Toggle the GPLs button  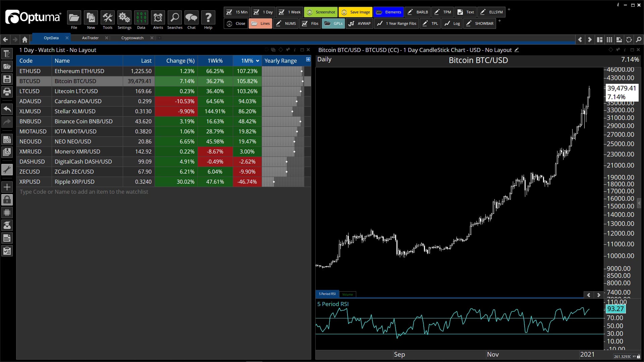pyautogui.click(x=333, y=23)
